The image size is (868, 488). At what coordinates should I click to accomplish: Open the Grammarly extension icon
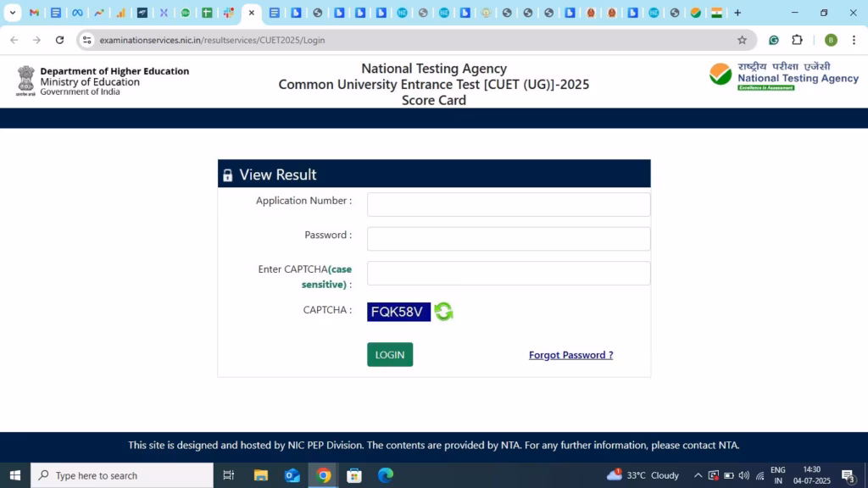coord(774,40)
